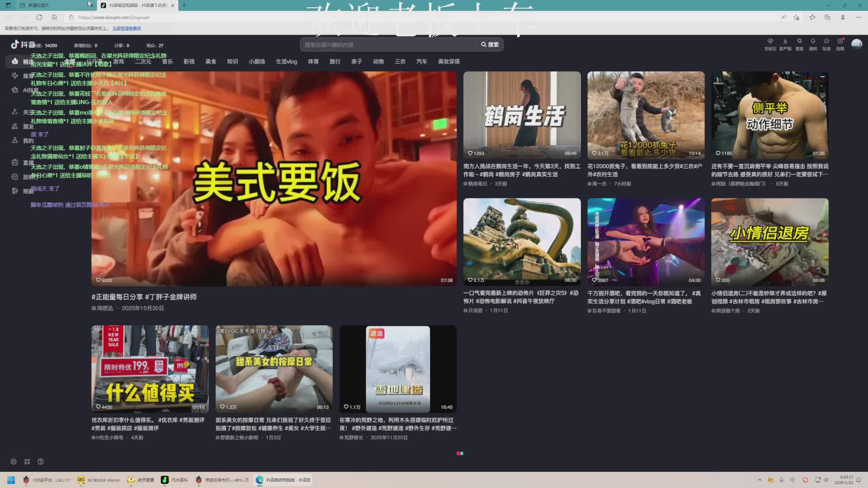This screenshot has width=868, height=488.
Task: Open the 小情侣退房 video thumbnail
Action: click(x=769, y=242)
